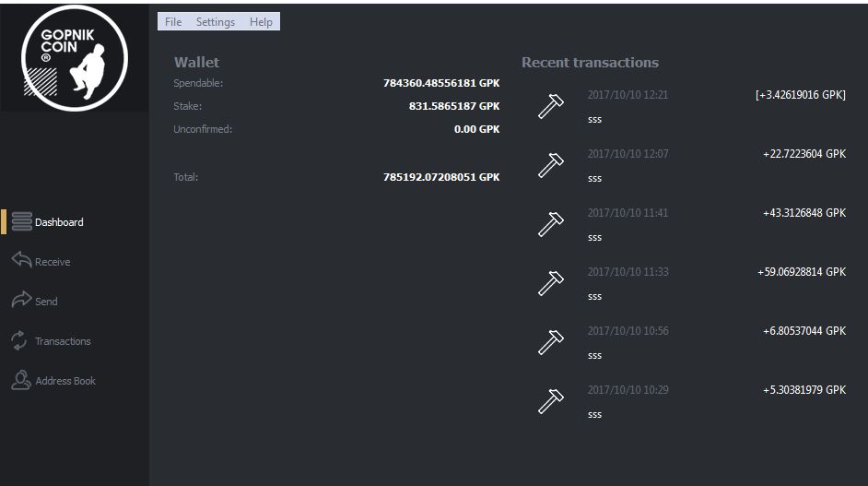Click the +59.06928814 GPK transaction amount
This screenshot has width=868, height=486.
tap(802, 271)
